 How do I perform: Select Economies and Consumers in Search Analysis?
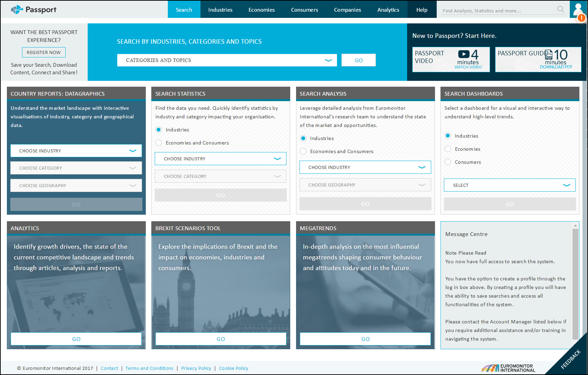[303, 151]
